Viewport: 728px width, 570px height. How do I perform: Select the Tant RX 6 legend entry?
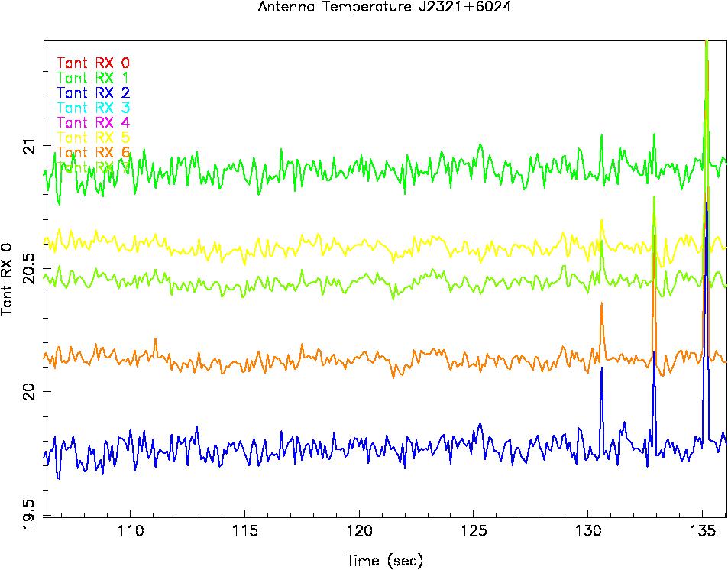[x=93, y=152]
